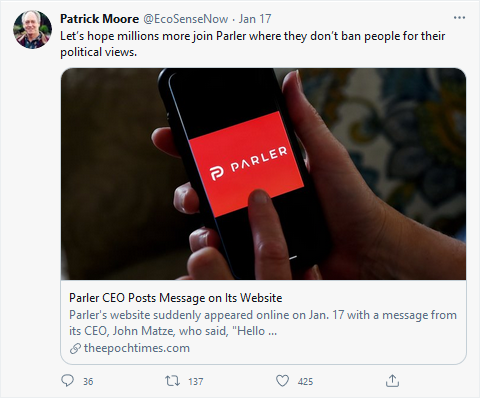Open the three-dot more options menu
Screen dimensions: 481x398
pyautogui.click(x=459, y=18)
